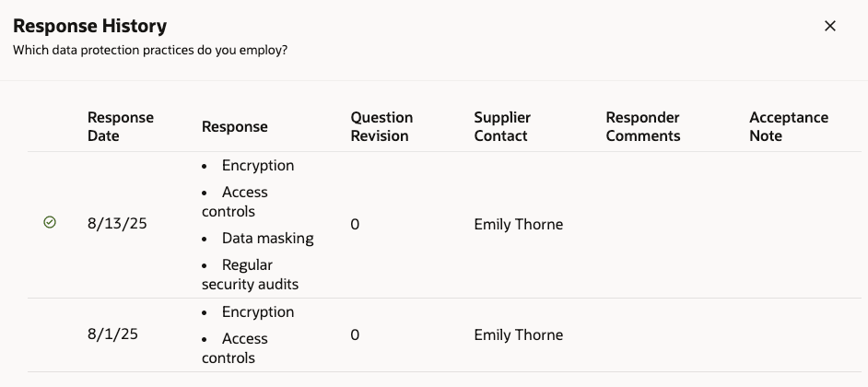868x387 pixels.
Task: Click the green accepted checkmark icon
Action: click(50, 222)
